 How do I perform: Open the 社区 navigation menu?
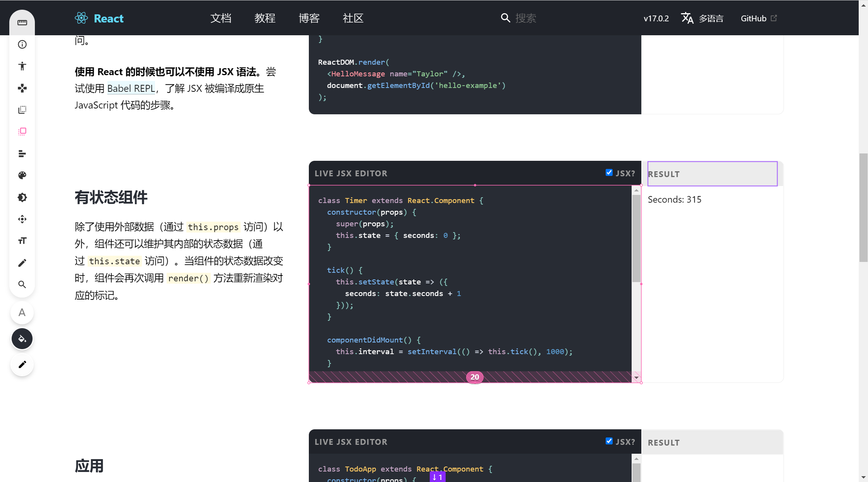point(353,18)
